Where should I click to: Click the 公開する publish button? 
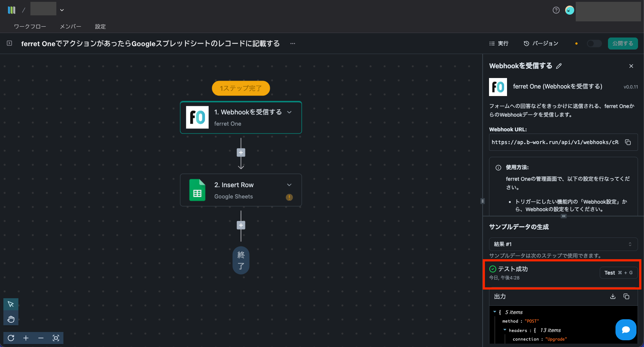(x=623, y=44)
